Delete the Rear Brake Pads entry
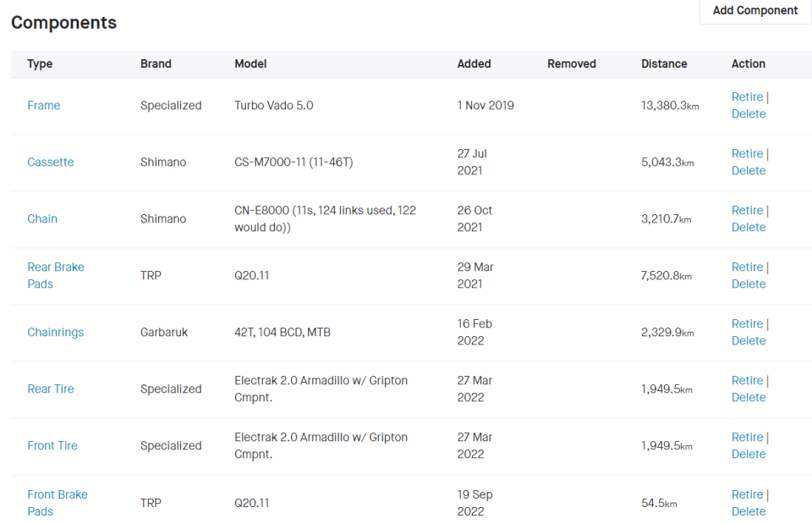Screen dimensions: 812x524 (x=749, y=284)
